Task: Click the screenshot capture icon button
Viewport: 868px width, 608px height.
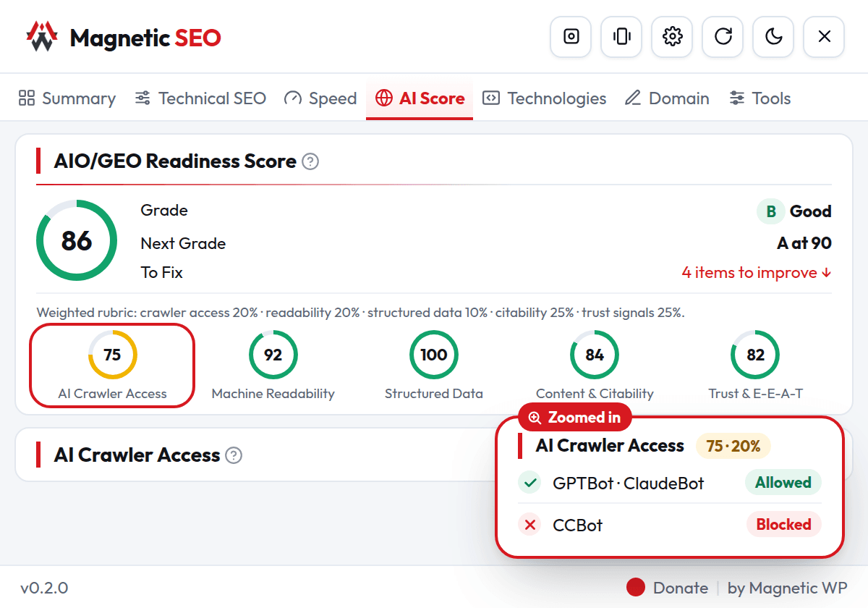Action: tap(571, 36)
